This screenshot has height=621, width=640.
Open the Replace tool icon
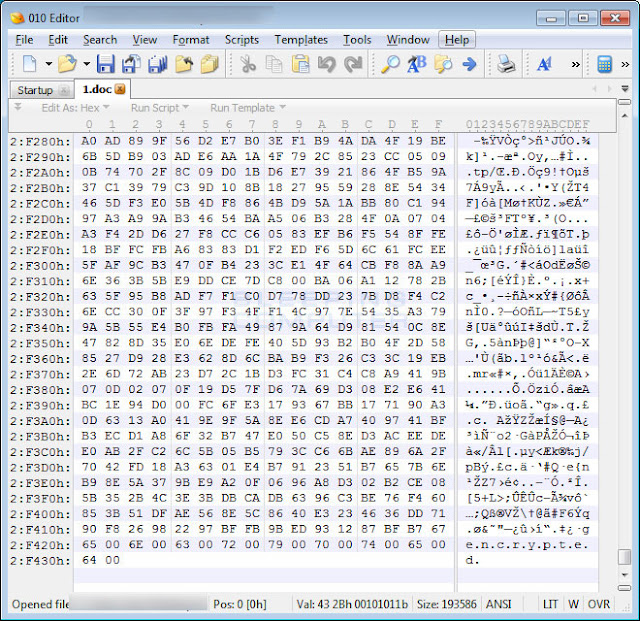pos(417,64)
